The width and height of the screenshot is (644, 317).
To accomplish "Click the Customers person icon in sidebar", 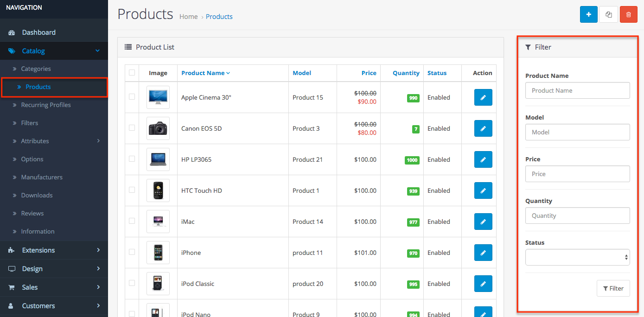I will pyautogui.click(x=12, y=306).
